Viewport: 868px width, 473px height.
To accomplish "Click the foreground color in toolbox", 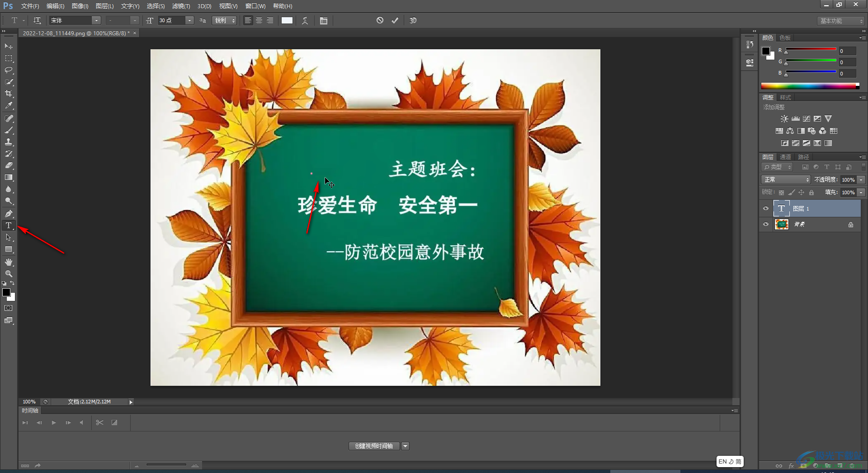I will [x=6, y=292].
